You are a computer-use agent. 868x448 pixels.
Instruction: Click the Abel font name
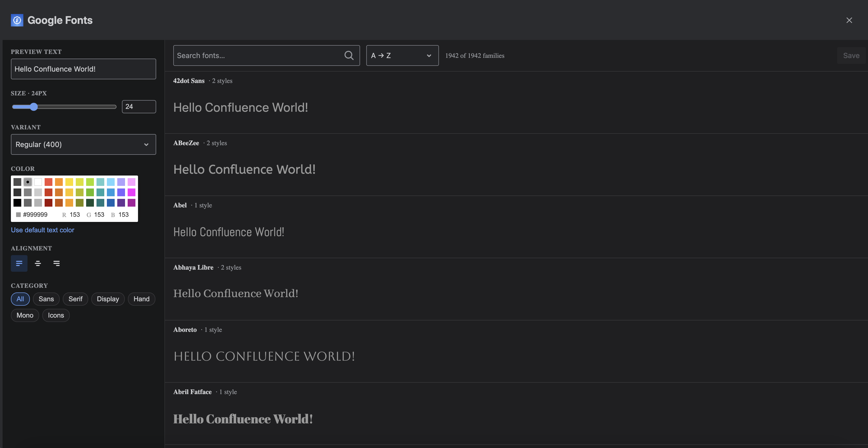coord(180,206)
